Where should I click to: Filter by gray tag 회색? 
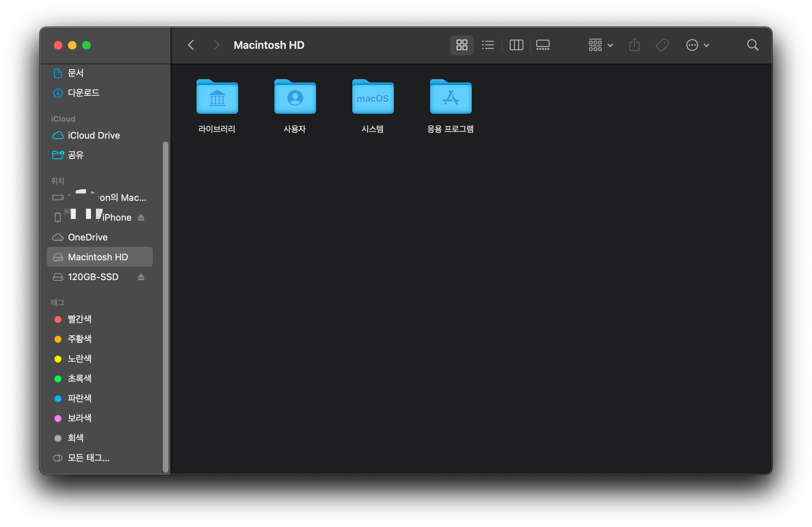coord(100,438)
